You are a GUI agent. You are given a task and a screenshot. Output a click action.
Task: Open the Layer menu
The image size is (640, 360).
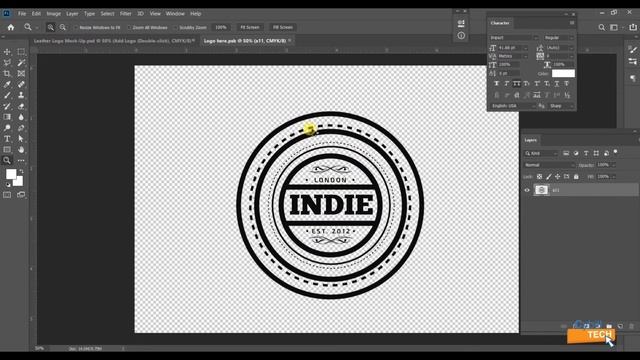click(x=72, y=13)
